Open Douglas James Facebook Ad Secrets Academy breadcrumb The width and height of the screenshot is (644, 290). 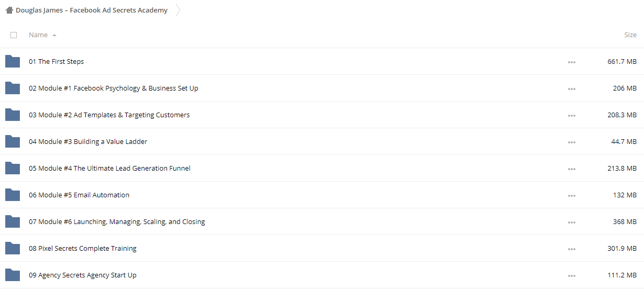pos(92,10)
